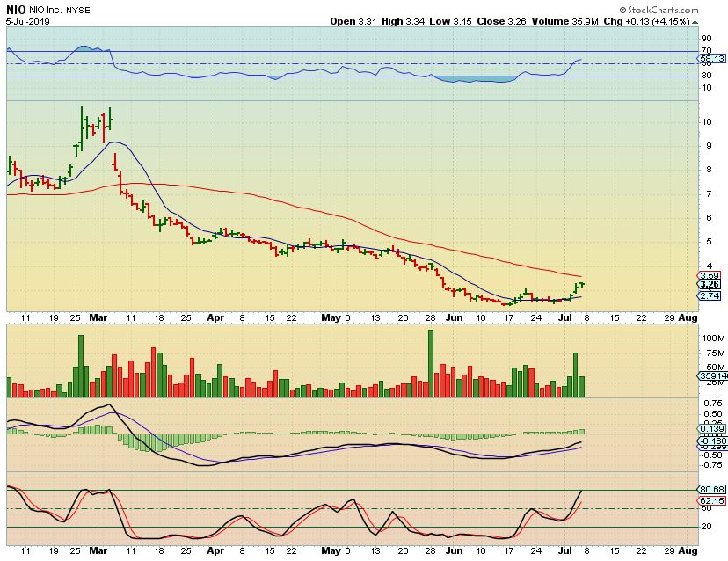Click the red moving average tag 3.59

[710, 275]
